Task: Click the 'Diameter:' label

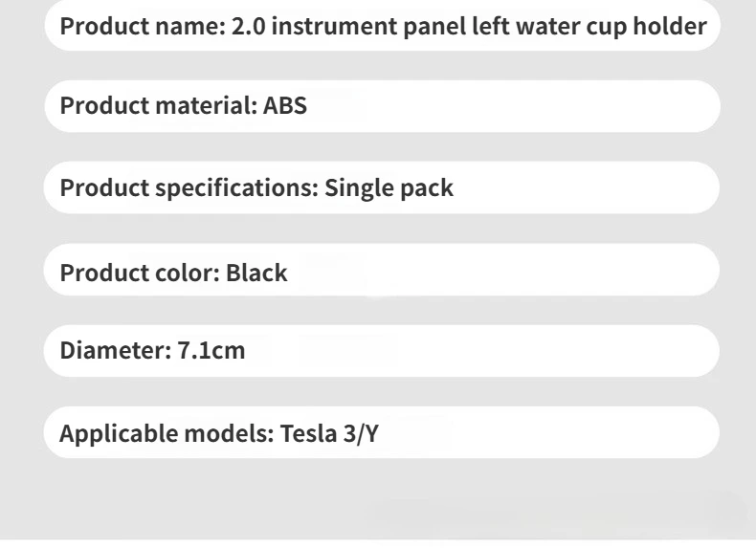Action: [x=116, y=350]
